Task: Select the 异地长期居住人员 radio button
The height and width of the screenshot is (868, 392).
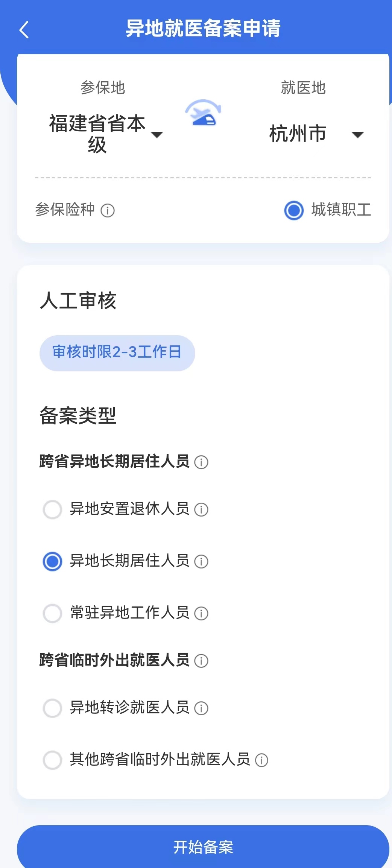Action: [x=53, y=561]
